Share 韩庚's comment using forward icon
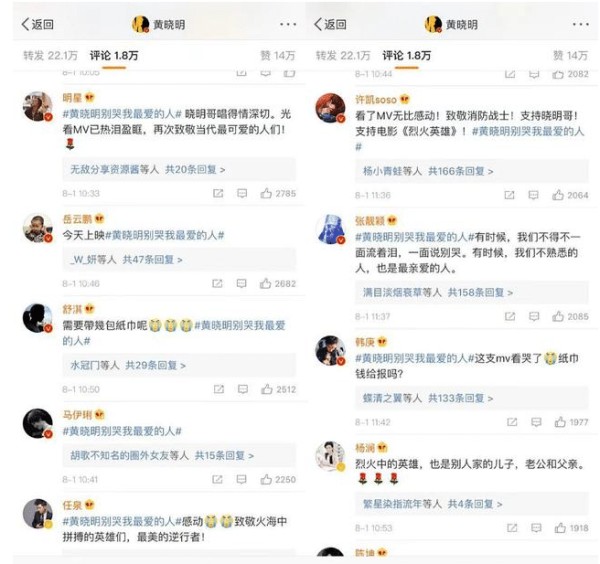Viewport: 600px width, 564px height. (x=512, y=422)
